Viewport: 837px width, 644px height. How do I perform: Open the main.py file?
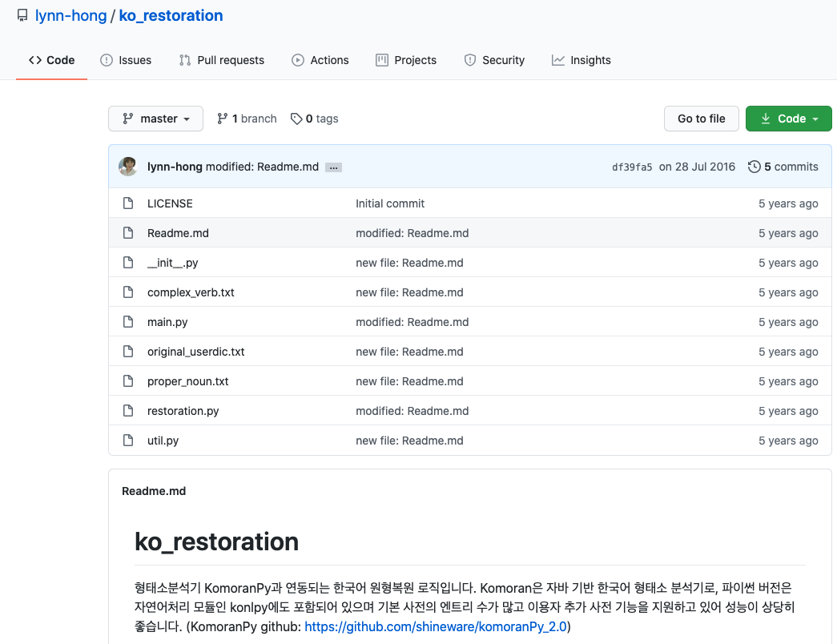167,322
